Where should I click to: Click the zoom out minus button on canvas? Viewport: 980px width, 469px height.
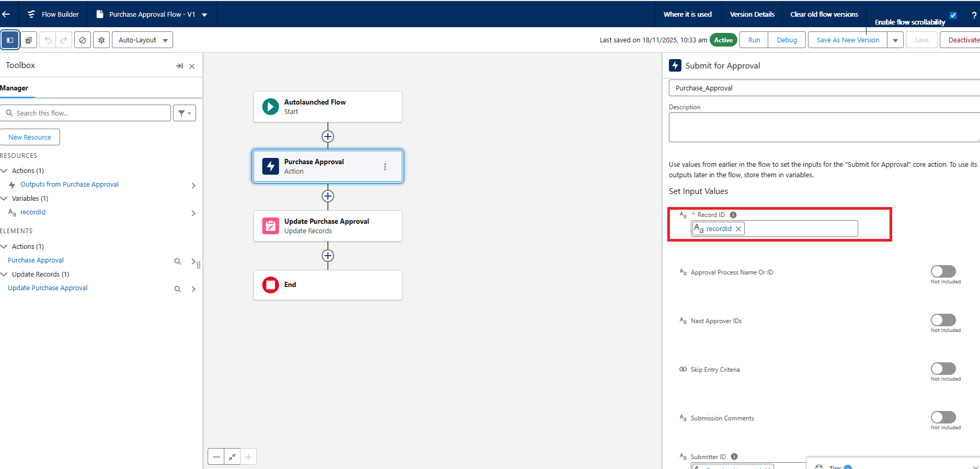pyautogui.click(x=216, y=456)
